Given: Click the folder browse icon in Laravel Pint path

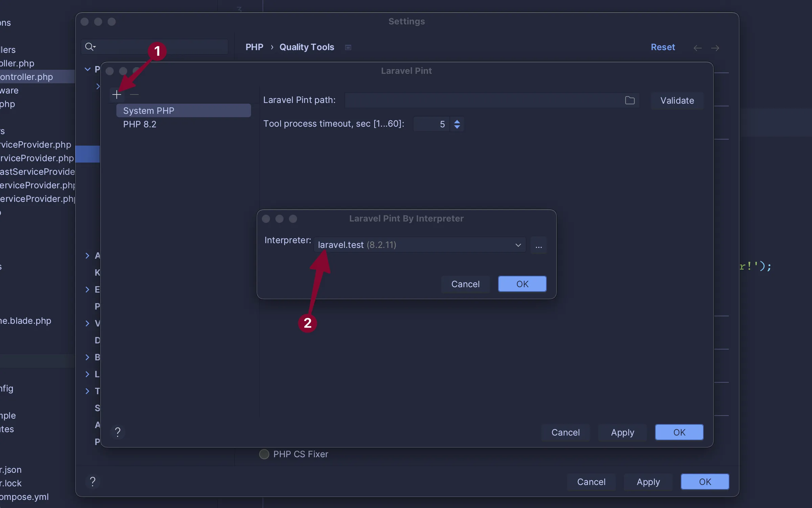Looking at the screenshot, I should coord(630,101).
